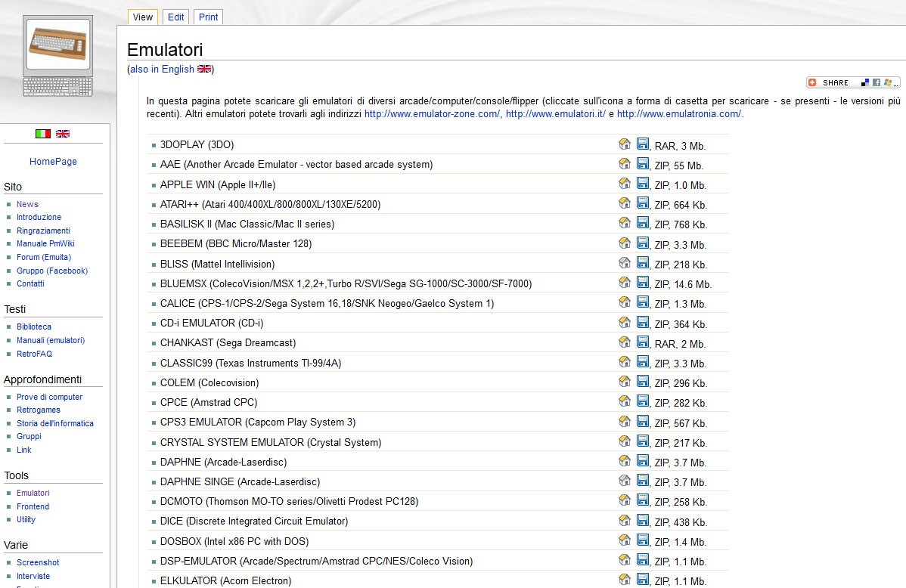Open the Introduzione sidebar link

click(x=39, y=217)
